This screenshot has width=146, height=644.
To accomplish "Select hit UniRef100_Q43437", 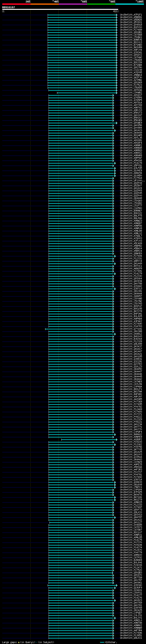I will (x=131, y=346).
